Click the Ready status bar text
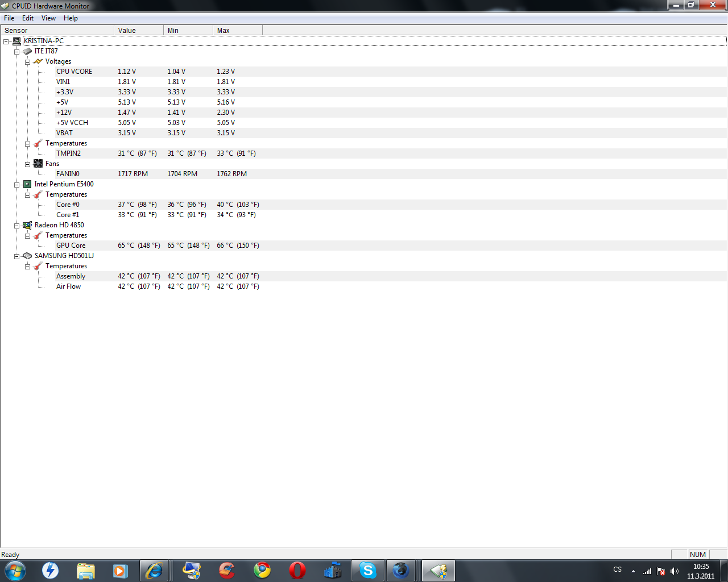The height and width of the screenshot is (582, 728). tap(10, 555)
